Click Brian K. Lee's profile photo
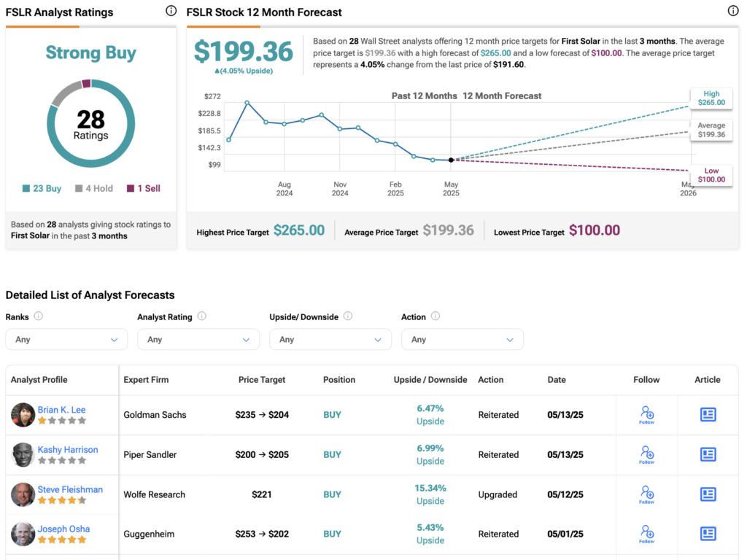The height and width of the screenshot is (560, 747). 23,415
